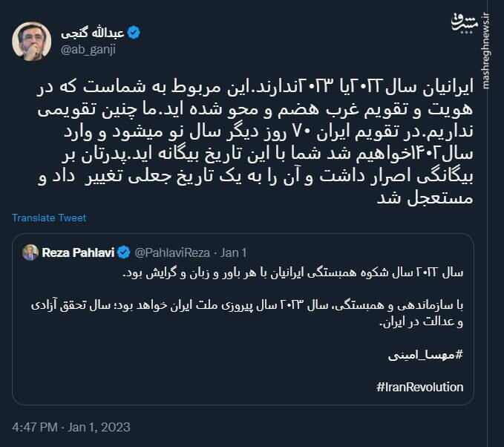Open the Reza Pahlavi name in quoted tweet
The width and height of the screenshot is (504, 447).
pyautogui.click(x=77, y=252)
